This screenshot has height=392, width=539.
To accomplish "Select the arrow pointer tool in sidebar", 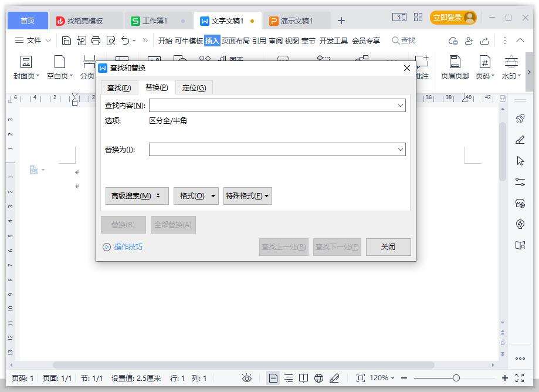I will (x=520, y=161).
